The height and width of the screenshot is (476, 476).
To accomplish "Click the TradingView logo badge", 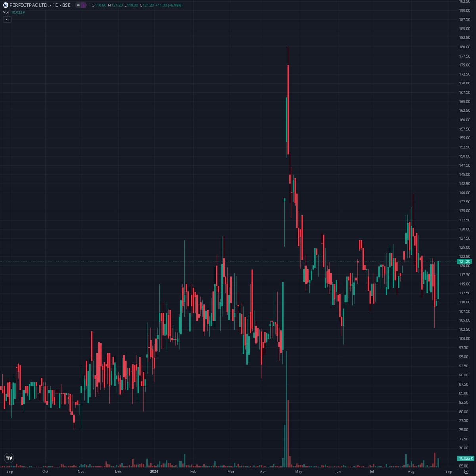I will (9, 458).
